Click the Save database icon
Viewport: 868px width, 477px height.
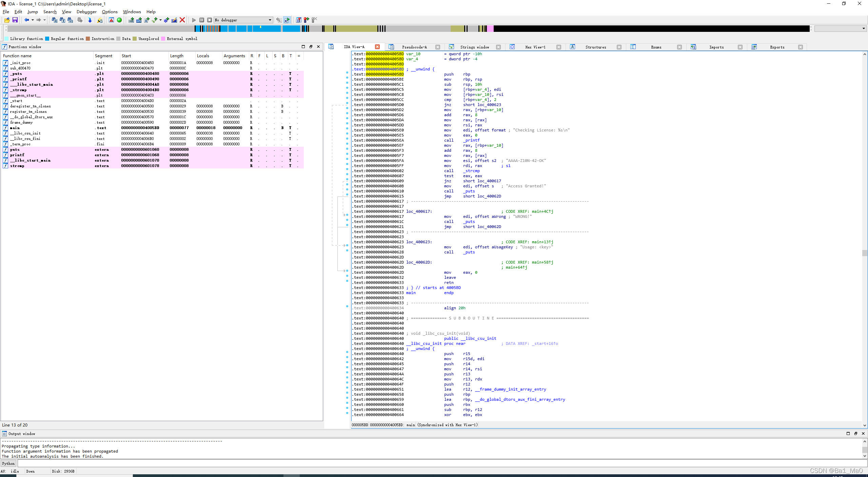click(15, 20)
